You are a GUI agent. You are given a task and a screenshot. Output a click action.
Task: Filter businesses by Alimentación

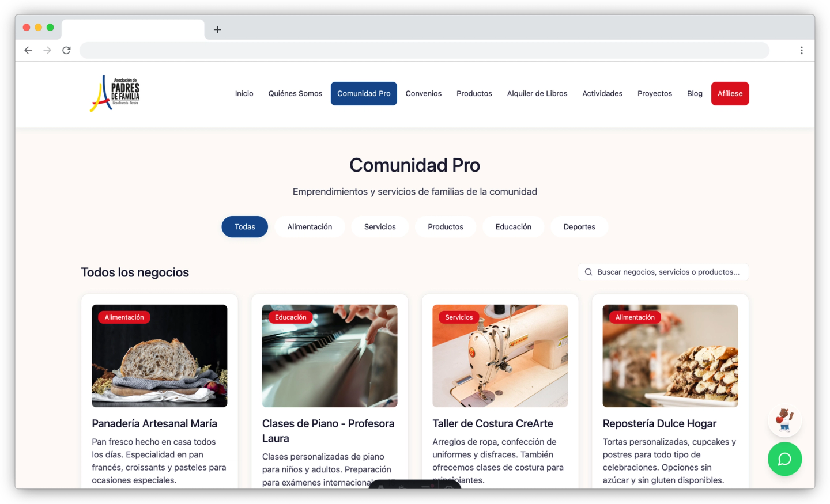[x=310, y=227]
